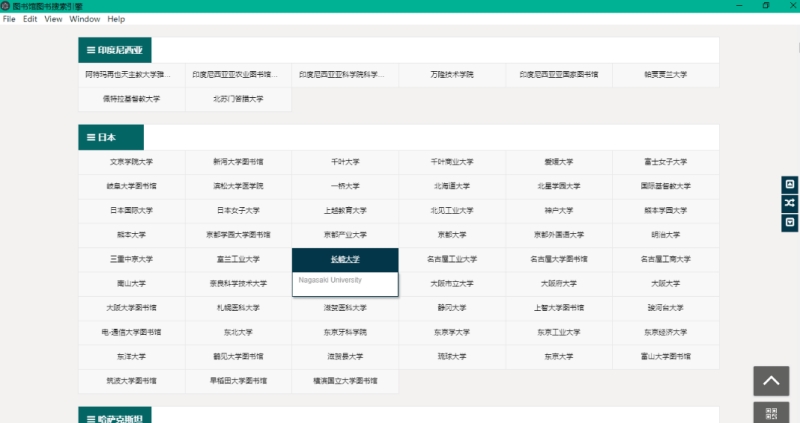Screen dimensions: 800x423
Task: Open the Window menu
Action: pyautogui.click(x=85, y=19)
